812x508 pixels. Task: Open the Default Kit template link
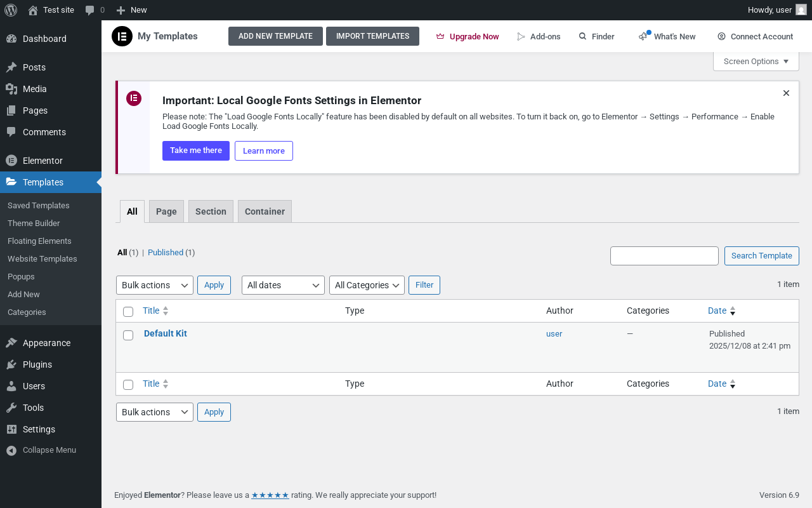click(x=166, y=333)
